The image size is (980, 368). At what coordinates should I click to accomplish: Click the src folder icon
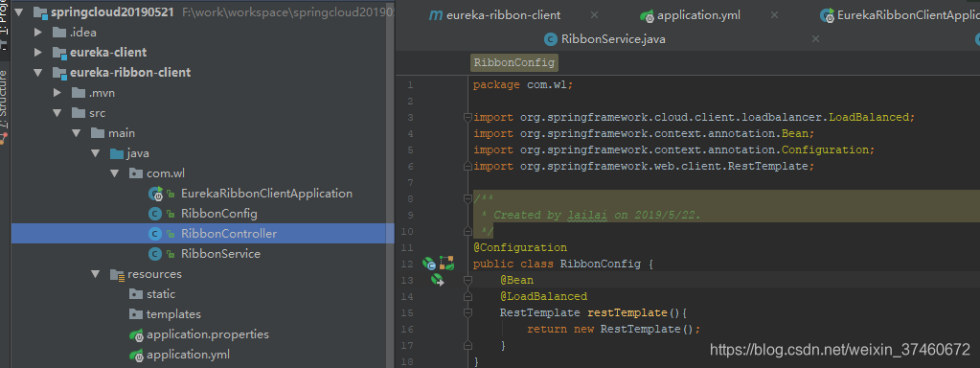79,113
